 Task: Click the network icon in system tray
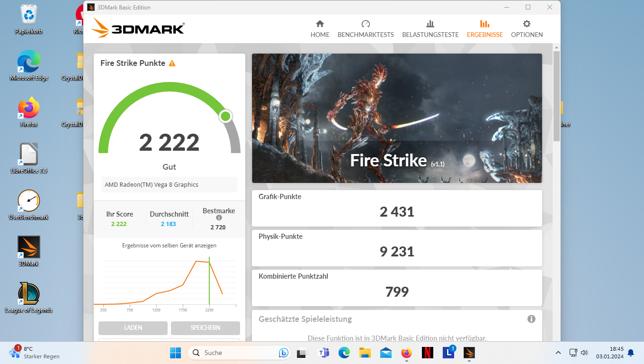point(573,353)
